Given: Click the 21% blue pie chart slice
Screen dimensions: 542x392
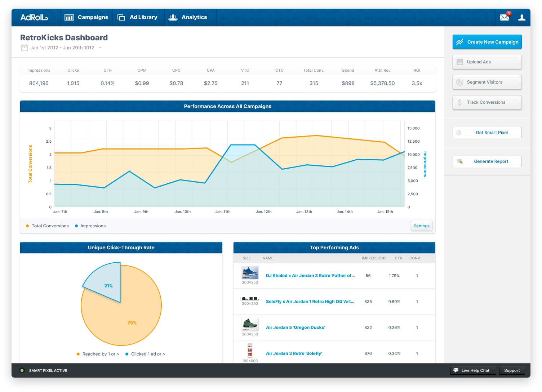Looking at the screenshot, I should click(x=105, y=283).
